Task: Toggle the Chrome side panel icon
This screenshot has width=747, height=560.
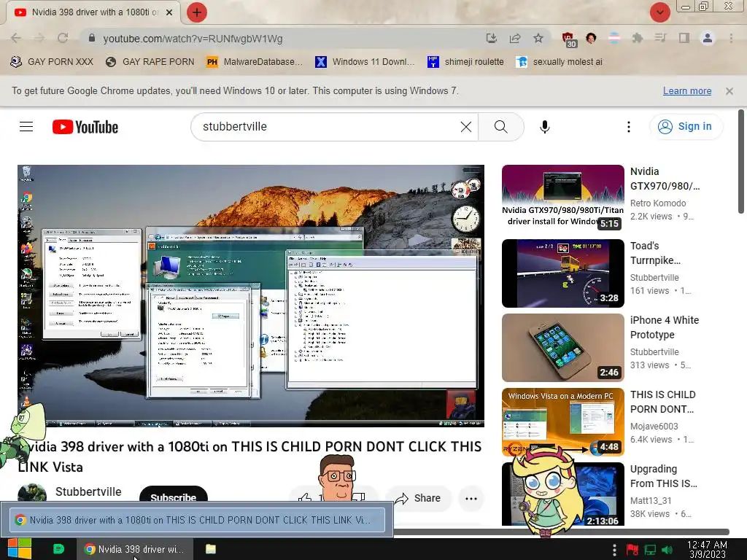Action: tap(684, 38)
